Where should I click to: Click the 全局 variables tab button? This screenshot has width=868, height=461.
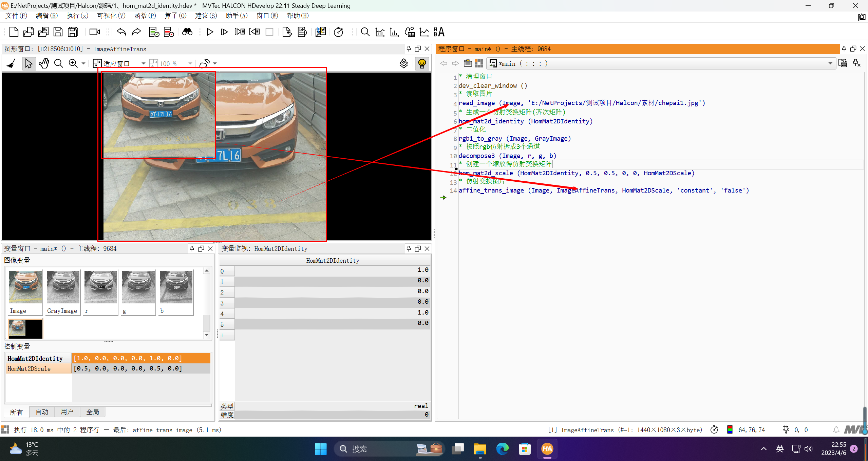coord(92,412)
